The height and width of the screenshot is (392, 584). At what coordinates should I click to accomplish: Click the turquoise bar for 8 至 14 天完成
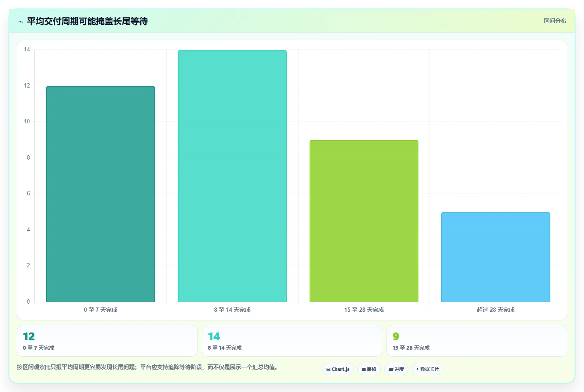click(232, 176)
